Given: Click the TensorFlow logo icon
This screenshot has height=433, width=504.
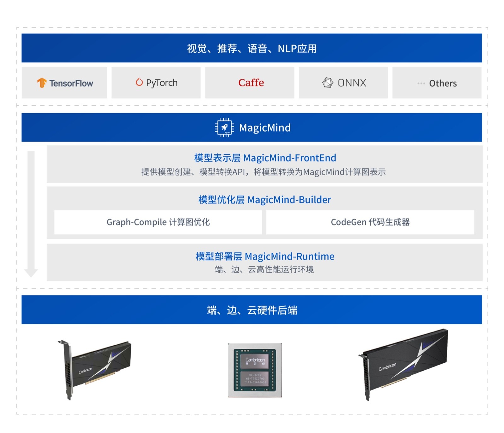Looking at the screenshot, I should point(42,83).
